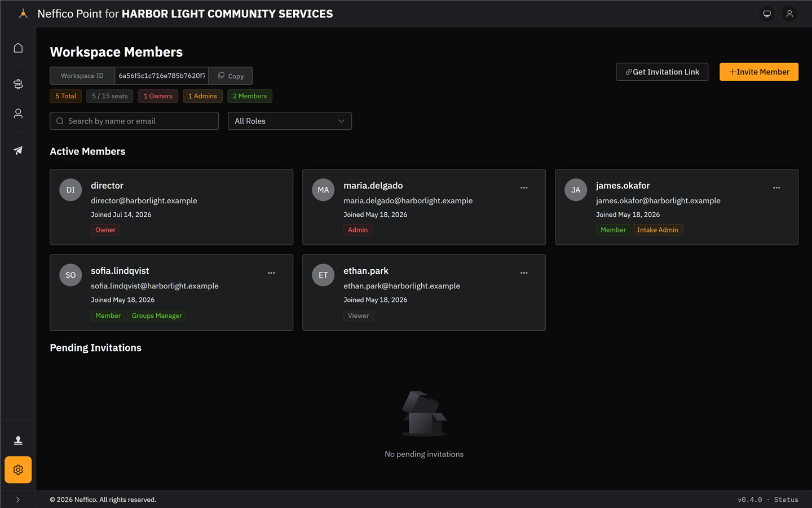This screenshot has width=812, height=508.
Task: Open the signpost sidebar icon
Action: click(18, 84)
